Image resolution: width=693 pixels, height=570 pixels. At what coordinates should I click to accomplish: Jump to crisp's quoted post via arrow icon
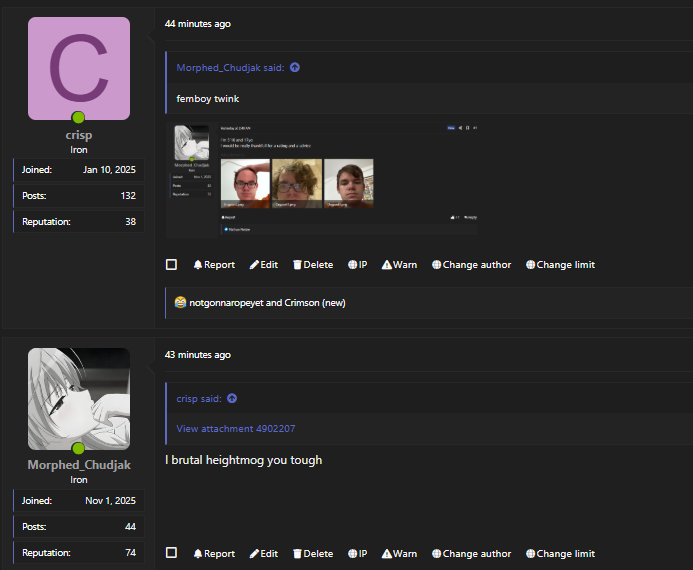232,399
